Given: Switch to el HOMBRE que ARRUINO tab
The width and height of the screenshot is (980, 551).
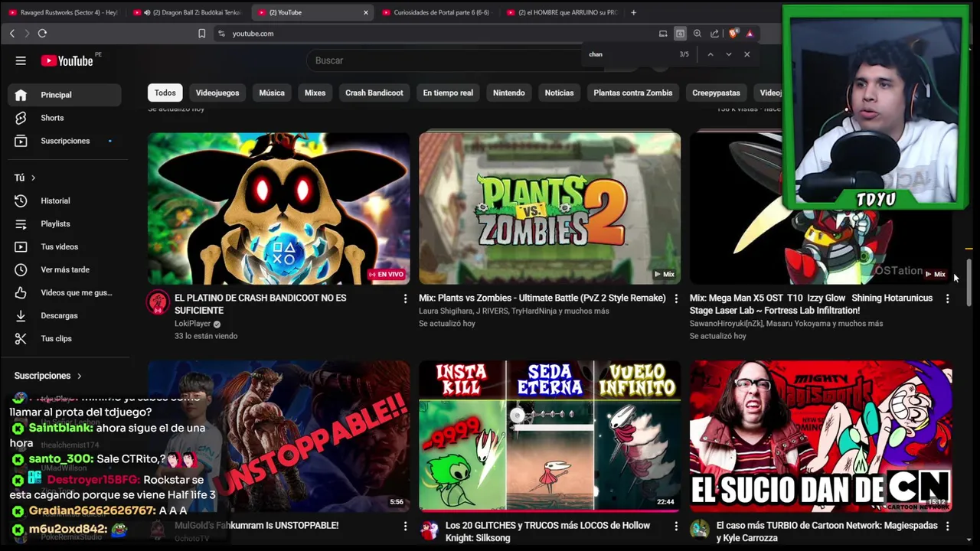Looking at the screenshot, I should (x=561, y=12).
